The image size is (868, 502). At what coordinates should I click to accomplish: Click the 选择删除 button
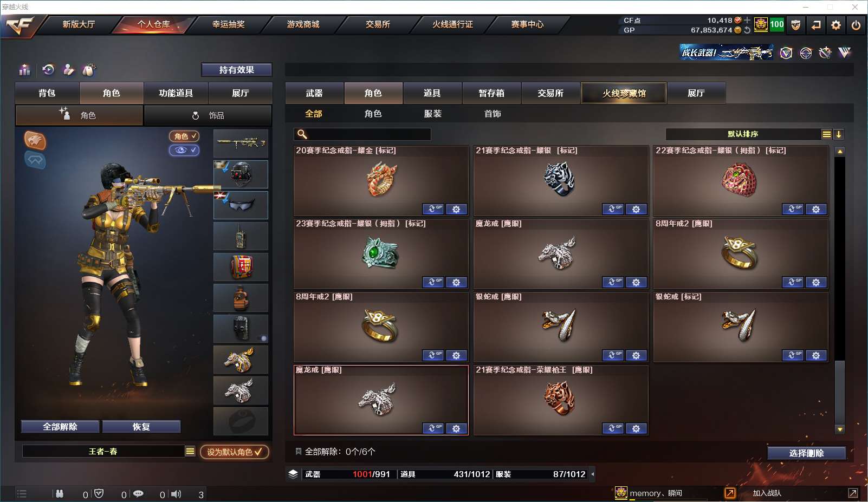[x=807, y=453]
